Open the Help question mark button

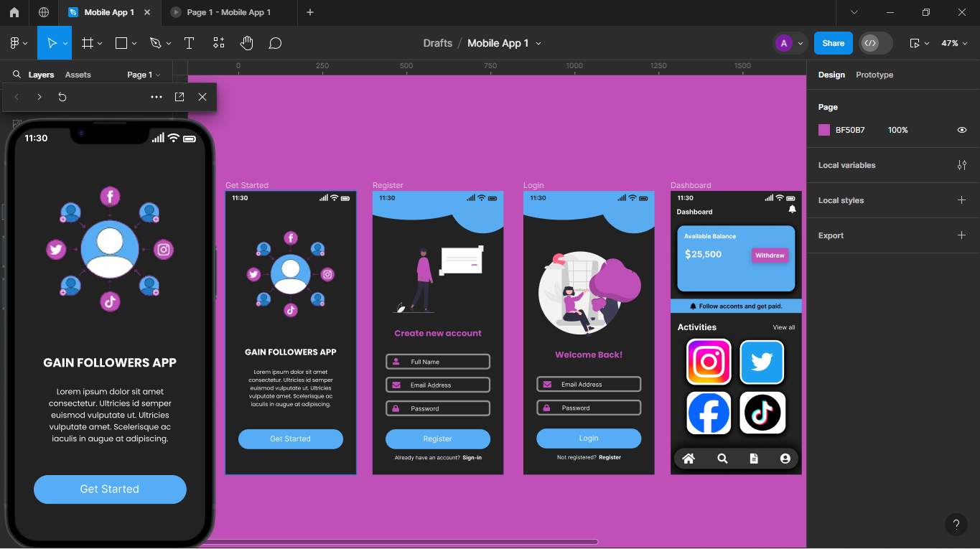pos(956,525)
